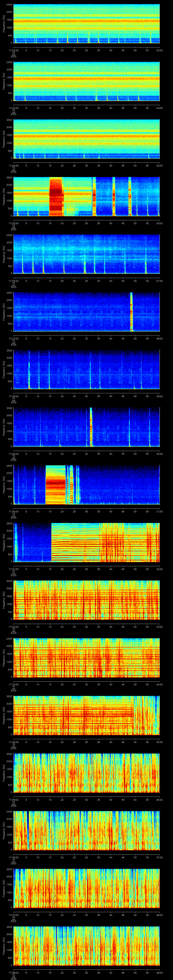Click the 32:00 end time label

(x=159, y=569)
